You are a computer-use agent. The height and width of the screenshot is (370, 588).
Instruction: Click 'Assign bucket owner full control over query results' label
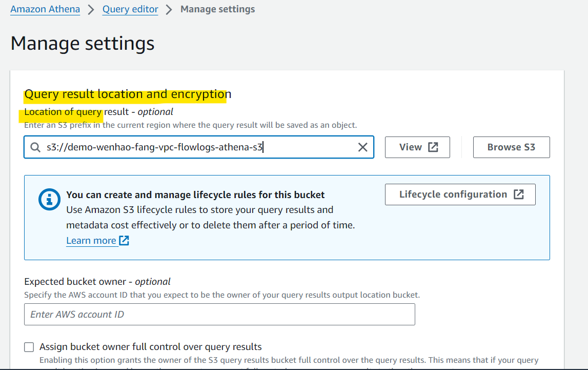[x=150, y=347]
